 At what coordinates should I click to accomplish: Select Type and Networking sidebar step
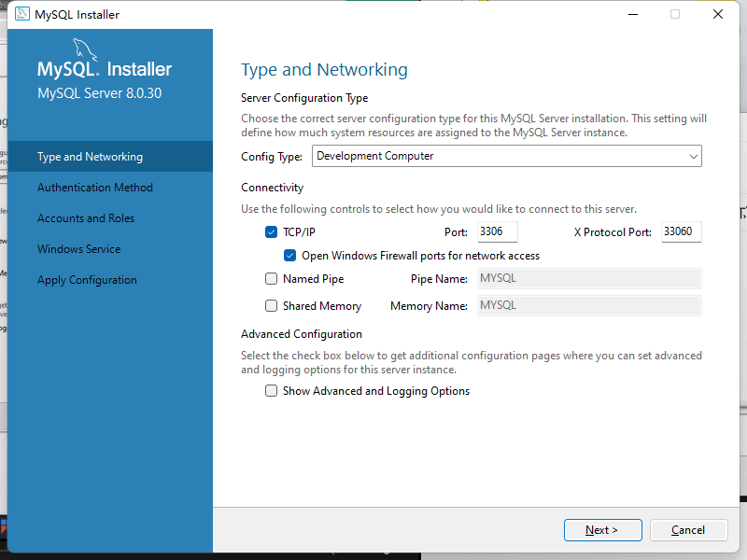tap(110, 157)
